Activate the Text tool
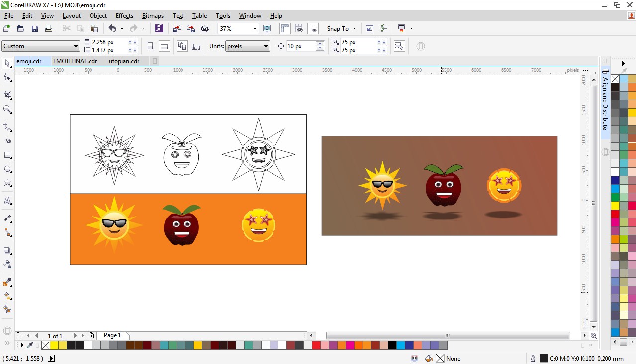The height and width of the screenshot is (364, 636). pyautogui.click(x=7, y=201)
